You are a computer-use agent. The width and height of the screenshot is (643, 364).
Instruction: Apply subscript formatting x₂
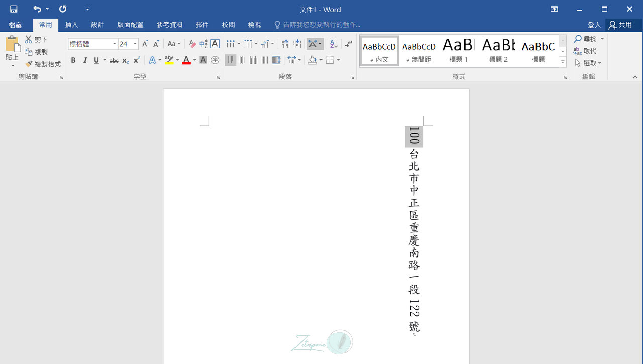(x=126, y=60)
